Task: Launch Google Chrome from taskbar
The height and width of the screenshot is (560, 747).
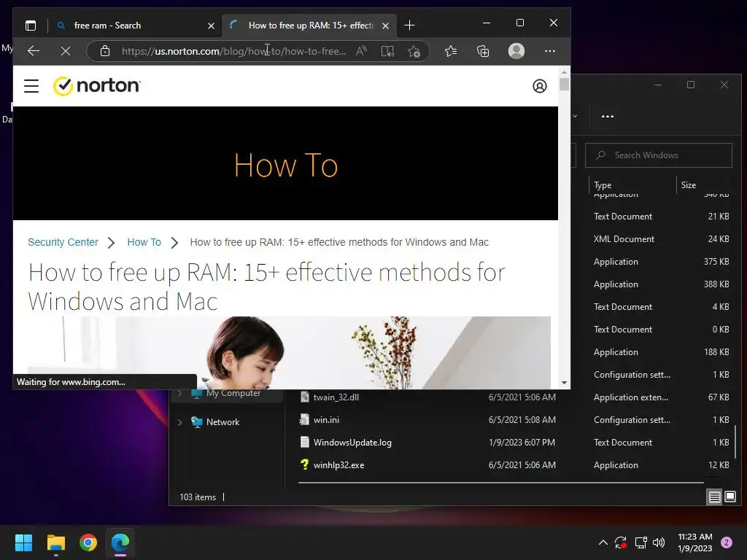Action: (x=88, y=542)
